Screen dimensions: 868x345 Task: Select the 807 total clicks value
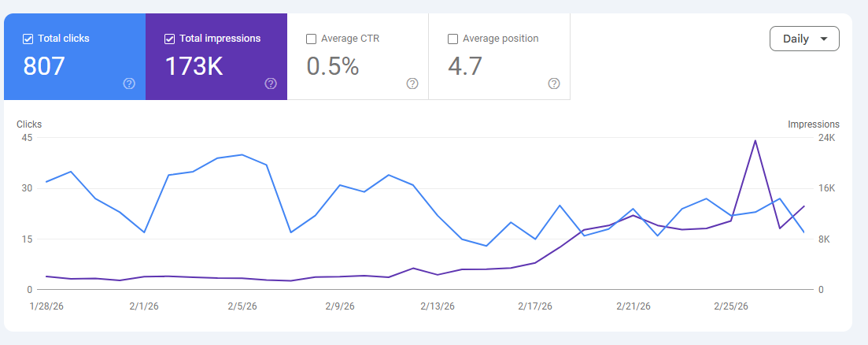[44, 66]
